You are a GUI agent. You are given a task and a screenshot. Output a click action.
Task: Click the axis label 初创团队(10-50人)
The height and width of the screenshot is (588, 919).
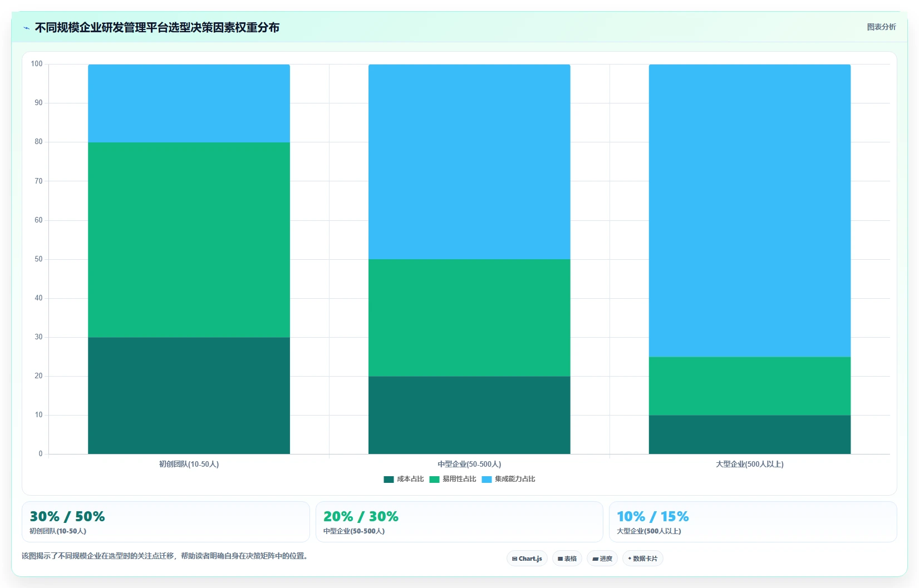point(189,464)
